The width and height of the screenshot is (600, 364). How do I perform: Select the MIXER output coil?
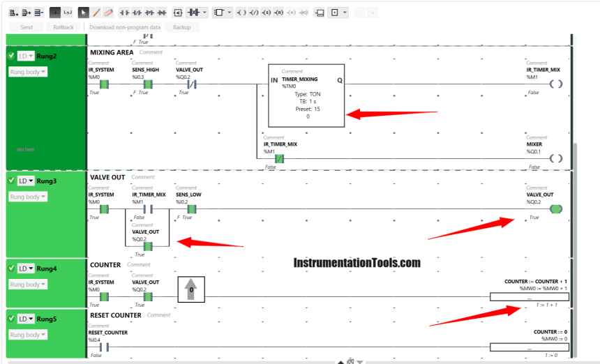click(x=555, y=158)
